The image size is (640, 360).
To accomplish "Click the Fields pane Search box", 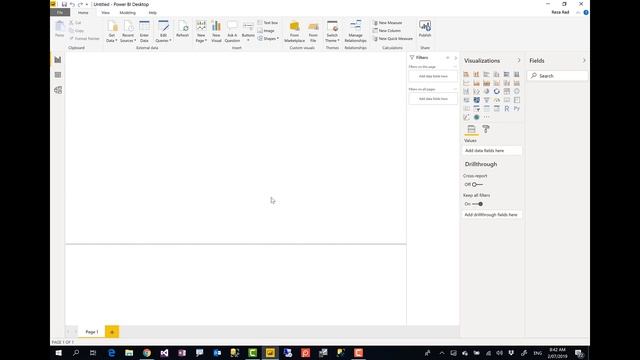I will (558, 76).
